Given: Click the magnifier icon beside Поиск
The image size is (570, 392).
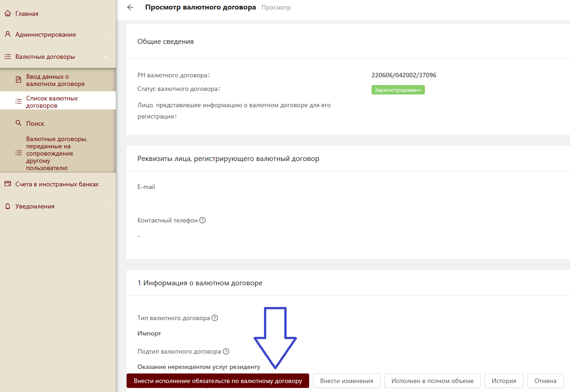Looking at the screenshot, I should [x=19, y=123].
